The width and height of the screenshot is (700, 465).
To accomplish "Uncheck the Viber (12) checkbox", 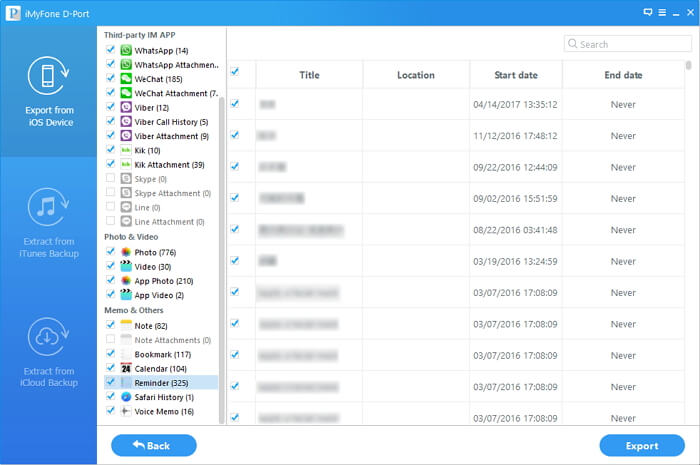I will [110, 106].
